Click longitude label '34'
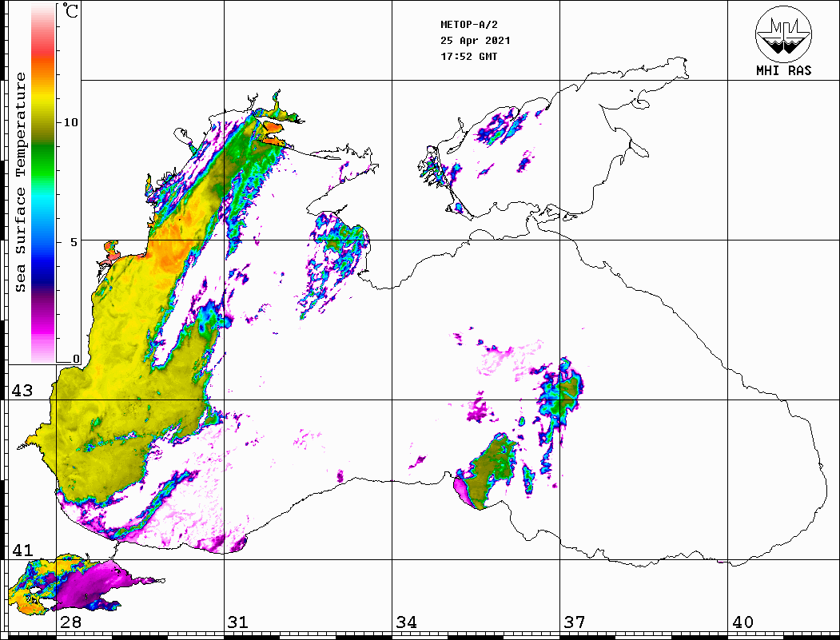Screen dimensions: 840x640 click(x=406, y=622)
